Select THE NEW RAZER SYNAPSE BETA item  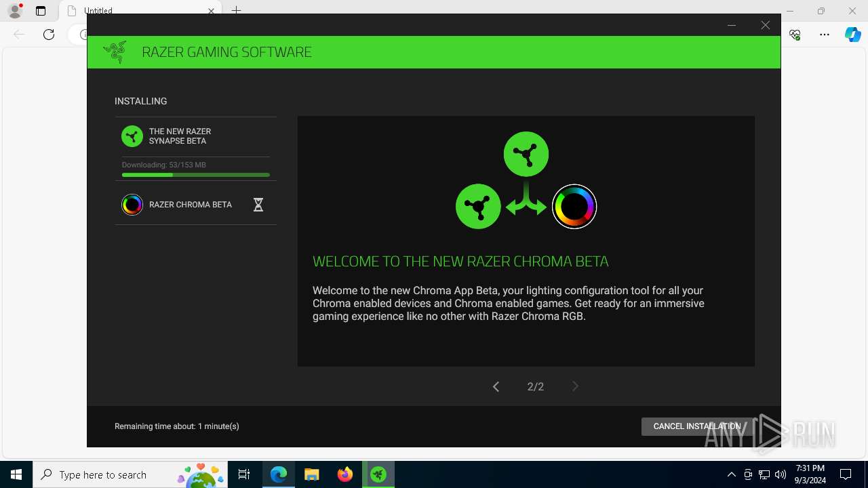coord(196,136)
